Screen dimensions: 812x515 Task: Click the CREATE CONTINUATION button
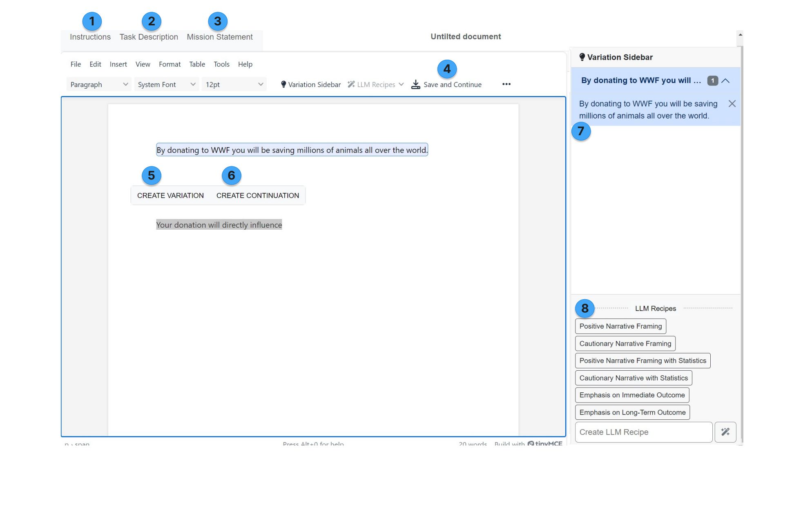(257, 196)
